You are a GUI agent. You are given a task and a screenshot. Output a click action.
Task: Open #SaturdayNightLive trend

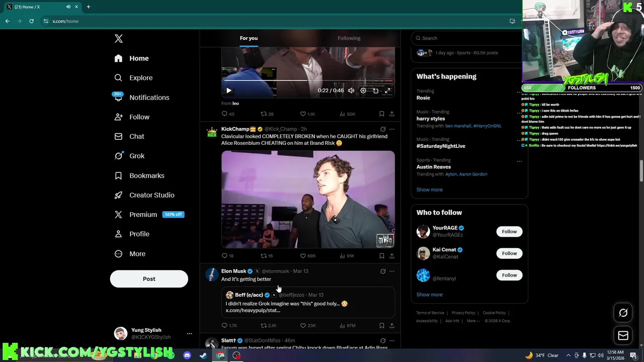pyautogui.click(x=441, y=146)
